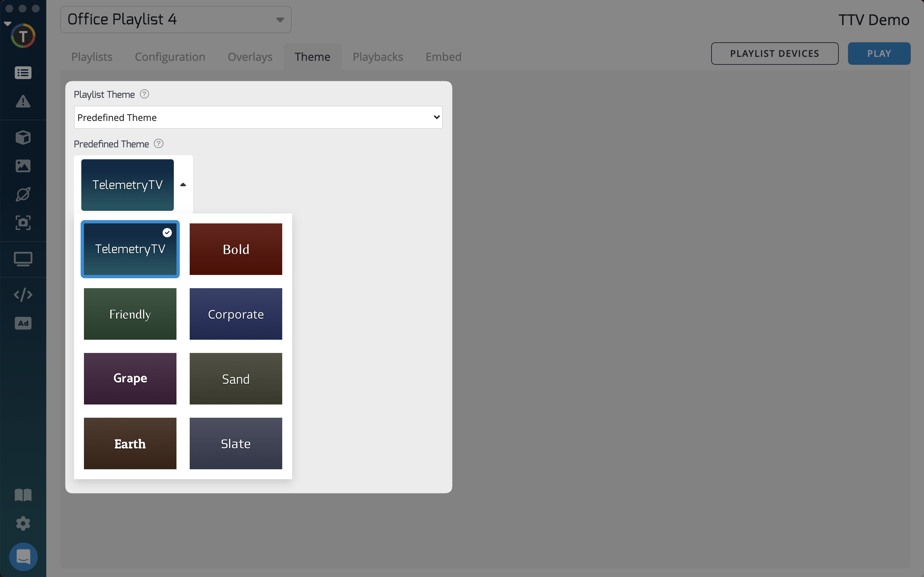Switch to the Configuration tab
Screen dimensions: 924x577
tap(170, 57)
